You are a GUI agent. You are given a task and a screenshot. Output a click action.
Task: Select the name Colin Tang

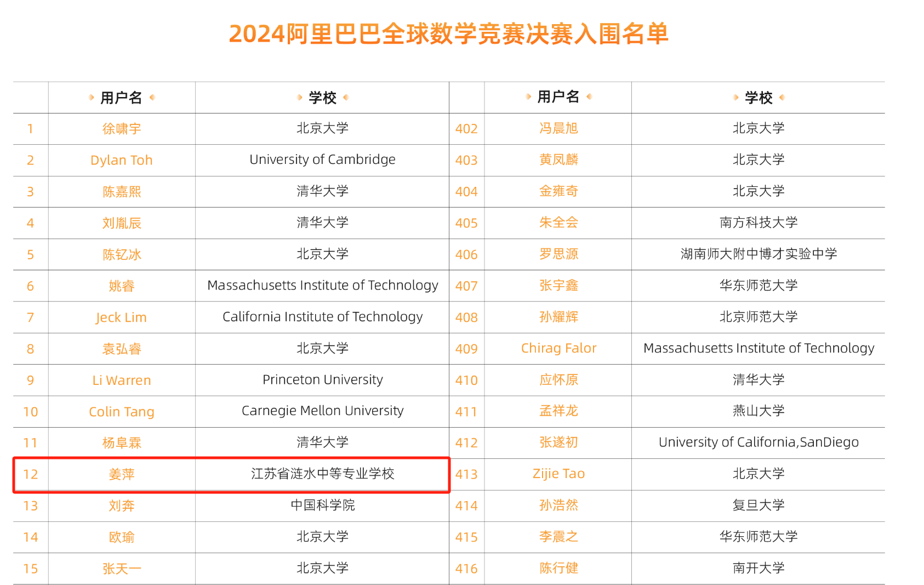[122, 412]
